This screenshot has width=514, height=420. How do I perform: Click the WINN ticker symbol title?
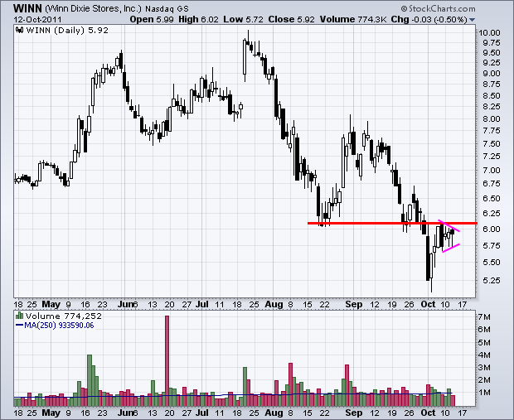pyautogui.click(x=27, y=8)
